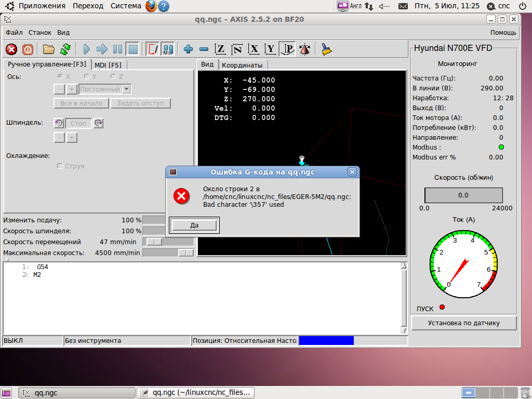Select Z view icon
The width and height of the screenshot is (532, 399).
point(220,49)
